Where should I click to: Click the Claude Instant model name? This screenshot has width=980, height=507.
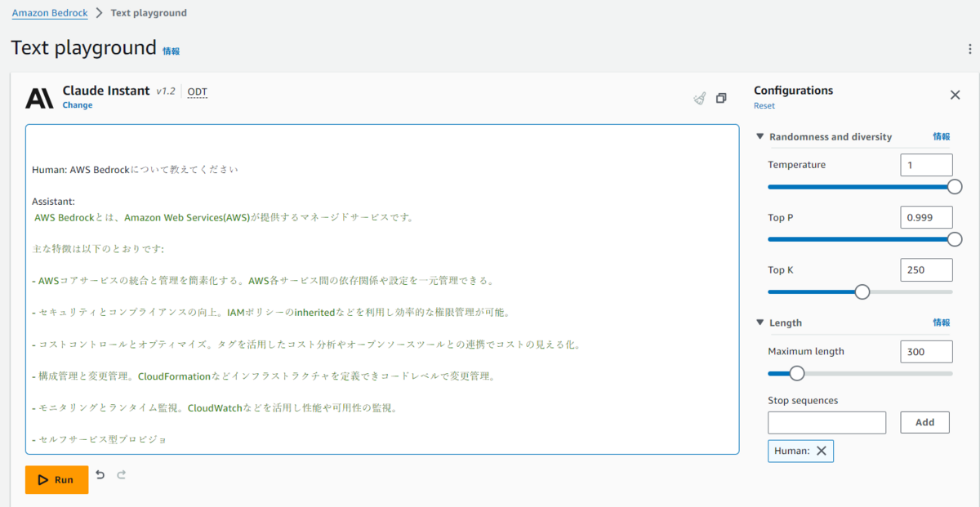tap(106, 91)
